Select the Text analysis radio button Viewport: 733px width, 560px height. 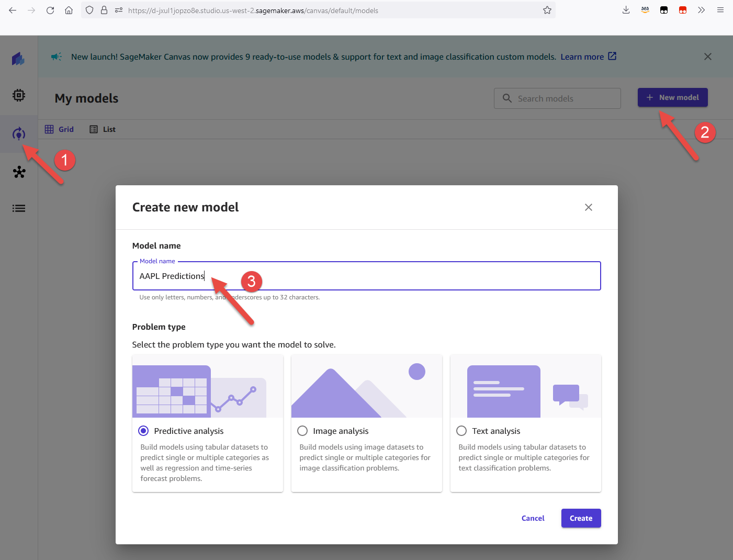pyautogui.click(x=461, y=431)
